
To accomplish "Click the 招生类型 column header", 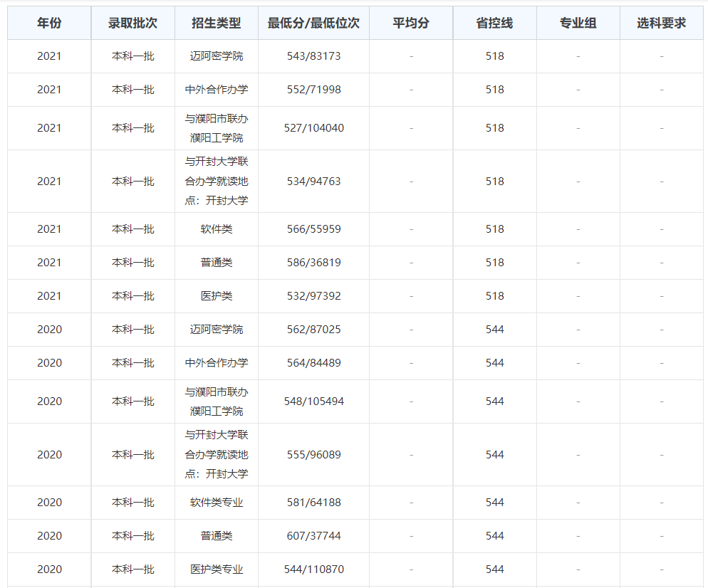I will coord(216,23).
